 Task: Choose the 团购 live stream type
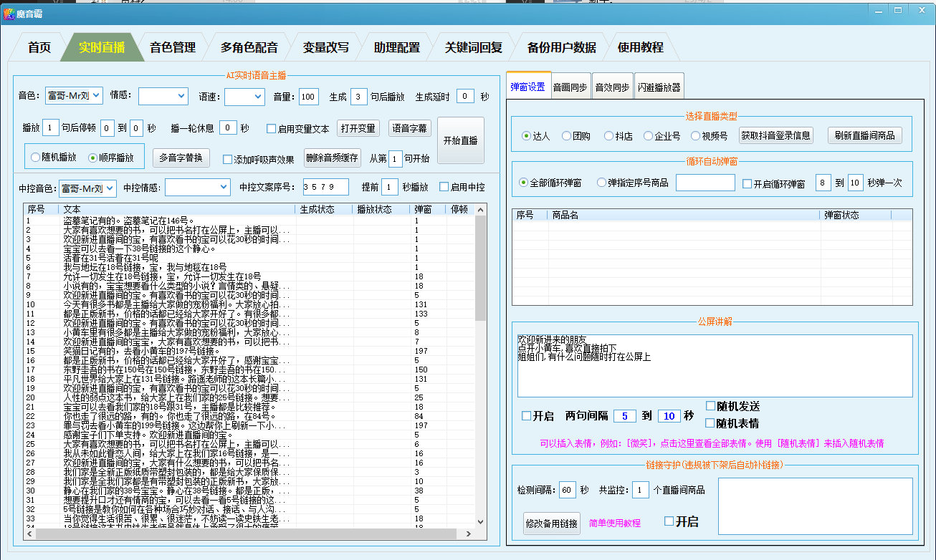click(x=566, y=135)
